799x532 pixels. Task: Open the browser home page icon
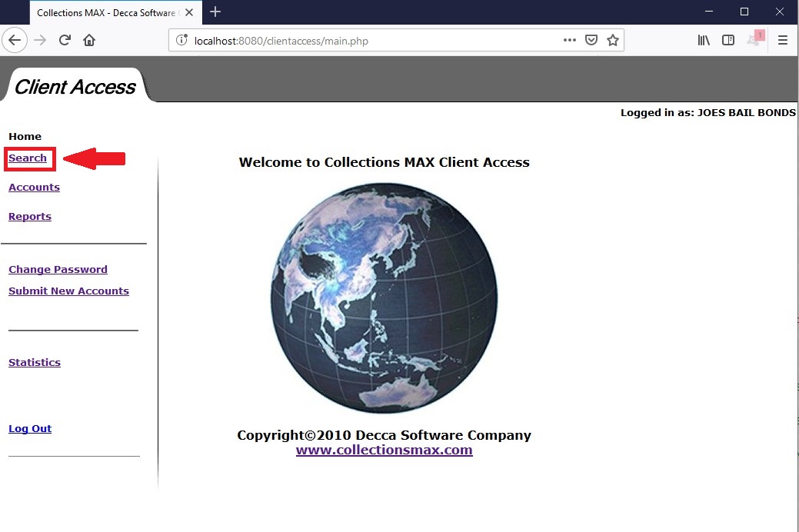[x=89, y=40]
